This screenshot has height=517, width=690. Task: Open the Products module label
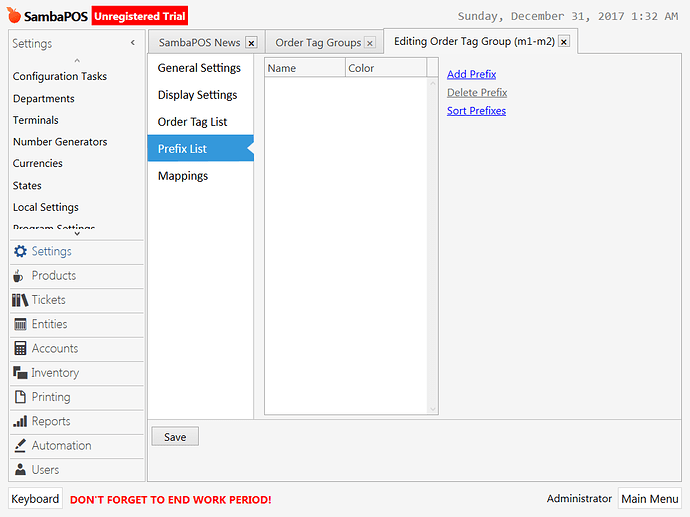[54, 276]
